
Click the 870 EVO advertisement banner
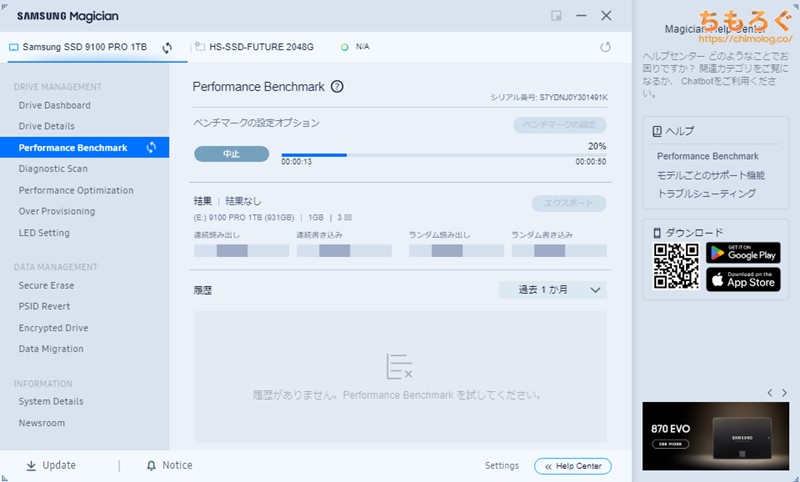click(x=715, y=436)
